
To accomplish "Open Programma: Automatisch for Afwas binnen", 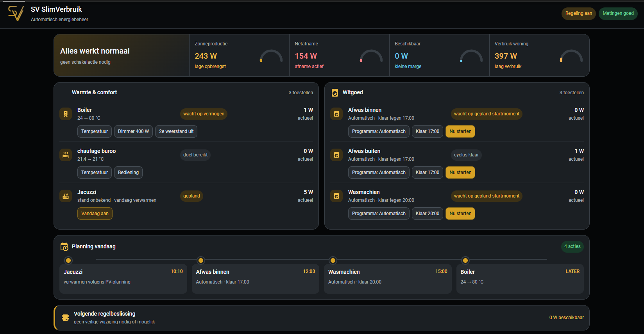I will [x=379, y=131].
